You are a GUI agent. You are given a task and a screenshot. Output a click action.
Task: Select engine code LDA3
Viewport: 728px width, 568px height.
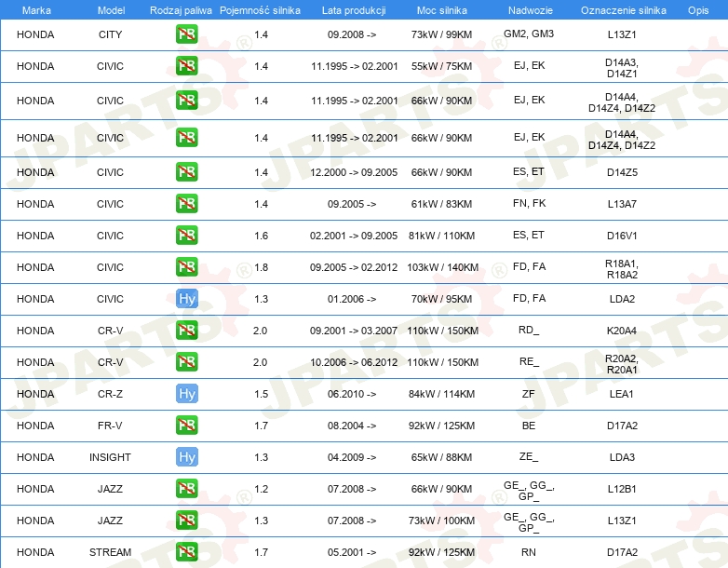click(622, 457)
